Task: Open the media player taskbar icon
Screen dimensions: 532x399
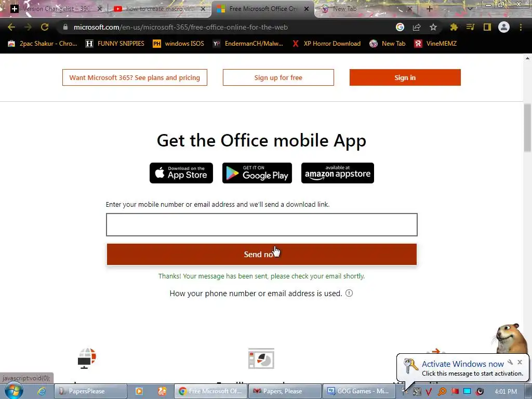Action: pyautogui.click(x=139, y=391)
